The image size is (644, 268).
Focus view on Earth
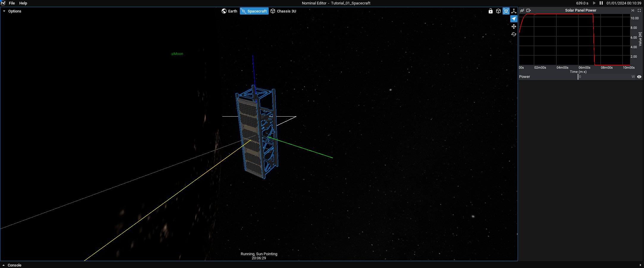pos(229,11)
